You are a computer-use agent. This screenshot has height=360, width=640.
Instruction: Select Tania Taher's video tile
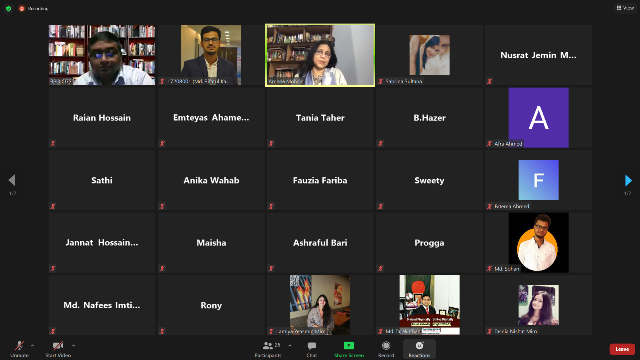click(320, 118)
